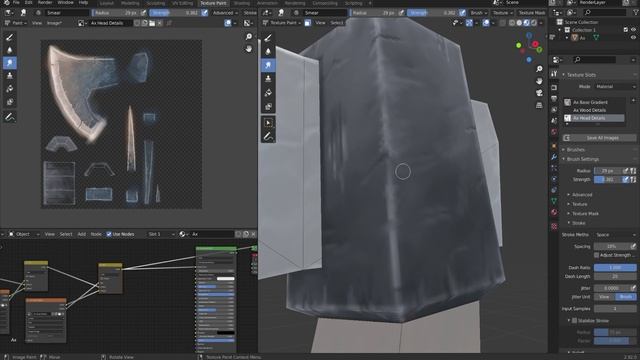Open the Window menu
640x360 pixels.
(65, 2)
